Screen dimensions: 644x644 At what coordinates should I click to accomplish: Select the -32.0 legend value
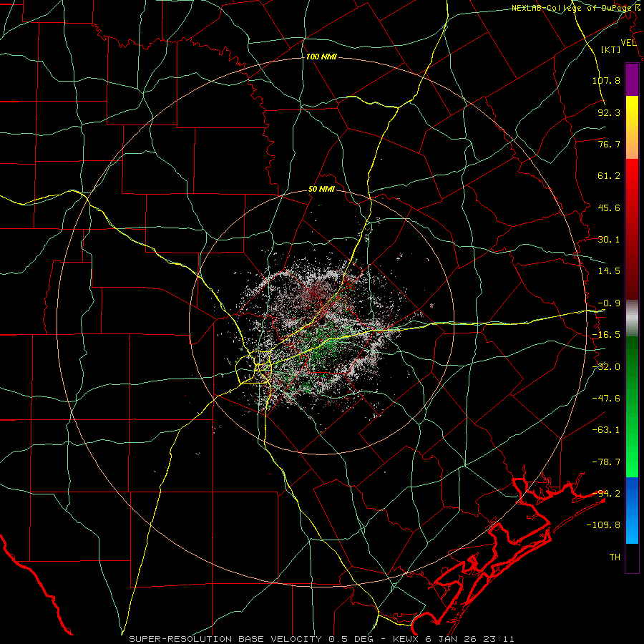(x=606, y=367)
